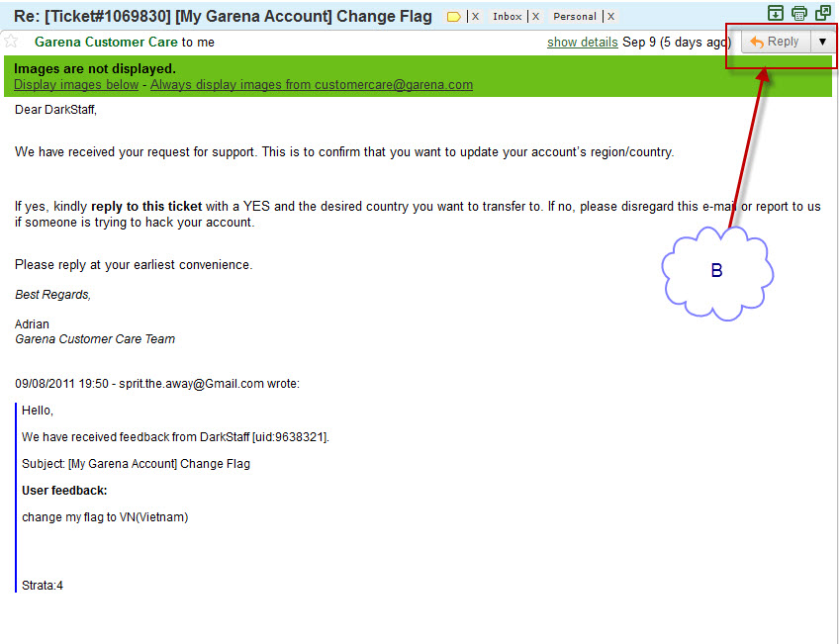Viewport: 839px width, 644px height.
Task: Click quoted 'Hello,' line
Action: (38, 411)
